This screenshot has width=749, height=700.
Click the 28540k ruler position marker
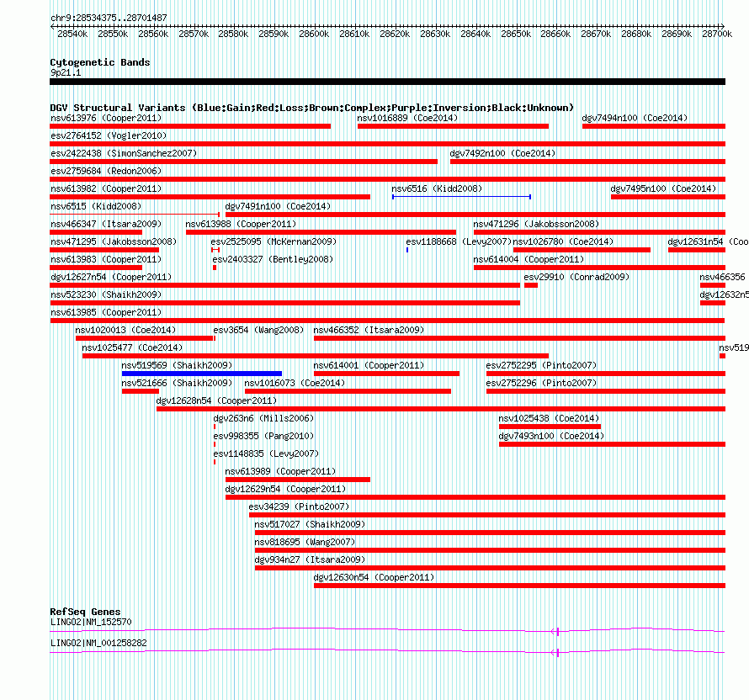72,34
